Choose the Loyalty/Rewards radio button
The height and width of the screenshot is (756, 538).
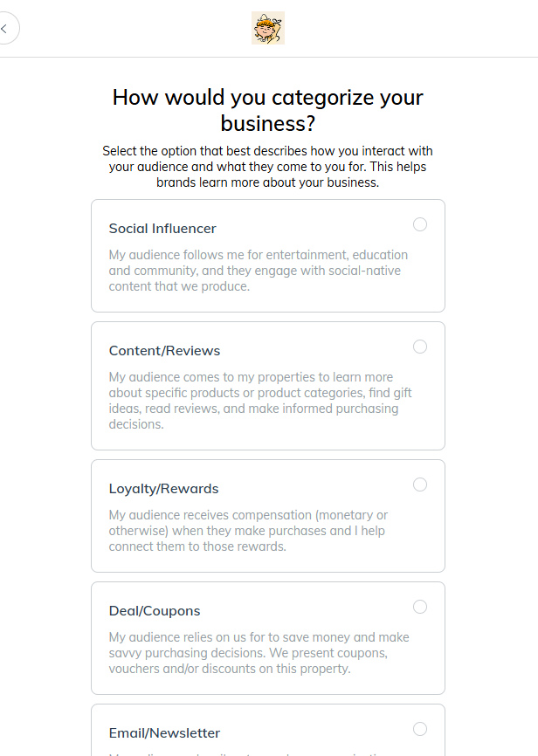pyautogui.click(x=420, y=485)
